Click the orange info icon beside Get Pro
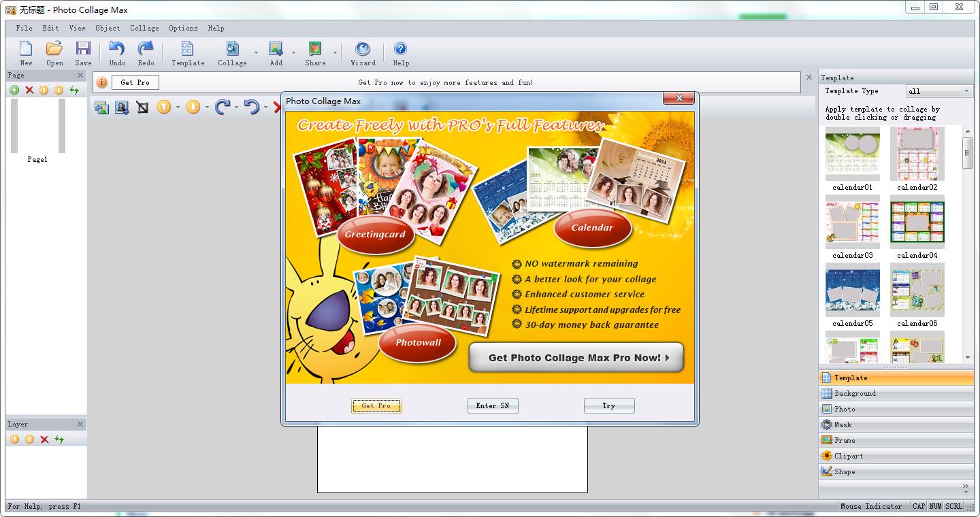Viewport: 980px width, 517px height. [x=101, y=82]
